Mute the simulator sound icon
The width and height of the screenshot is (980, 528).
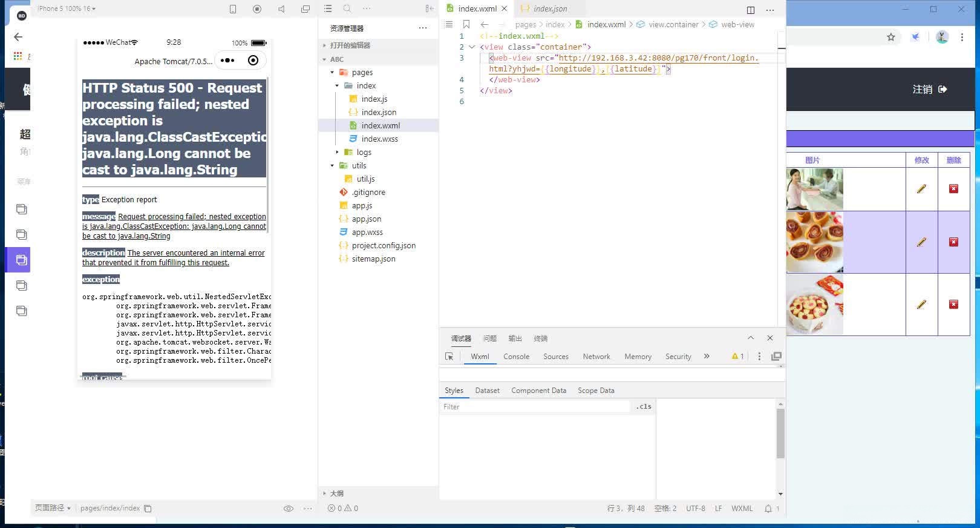click(281, 9)
